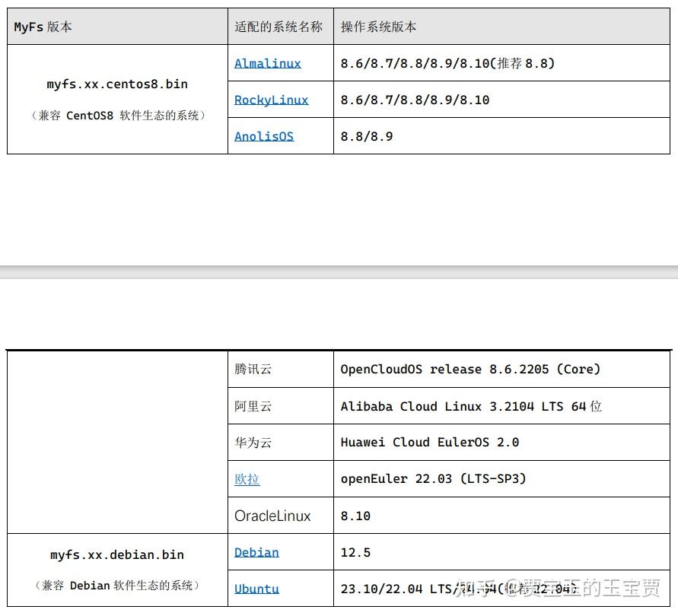Image resolution: width=678 pixels, height=616 pixels.
Task: Follow the 欧拉 openEuler link
Action: point(247,479)
